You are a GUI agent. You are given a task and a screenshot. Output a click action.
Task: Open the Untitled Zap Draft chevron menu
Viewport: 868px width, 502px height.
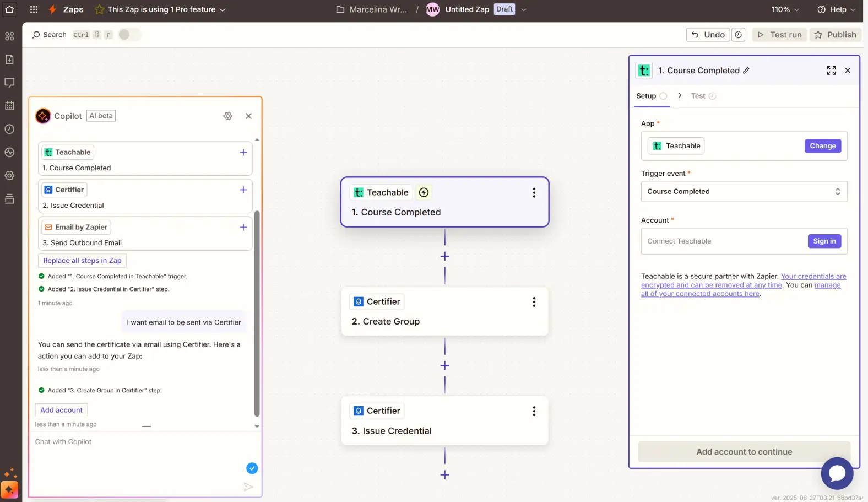pos(523,9)
